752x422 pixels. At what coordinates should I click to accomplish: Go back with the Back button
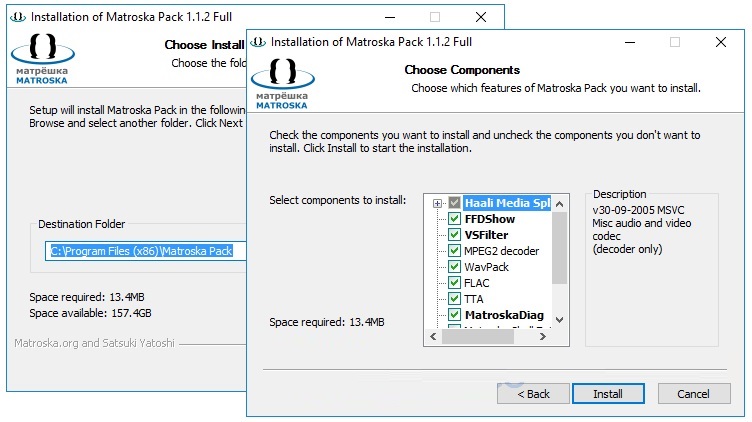tap(533, 394)
